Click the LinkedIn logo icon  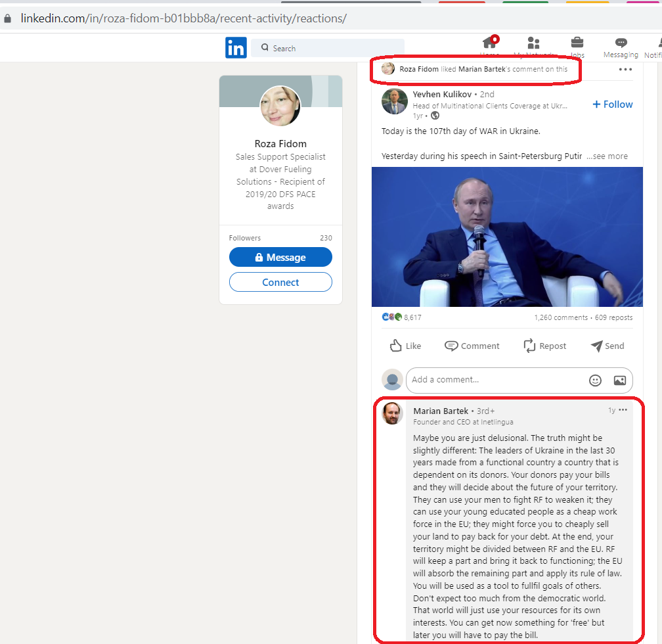point(236,48)
